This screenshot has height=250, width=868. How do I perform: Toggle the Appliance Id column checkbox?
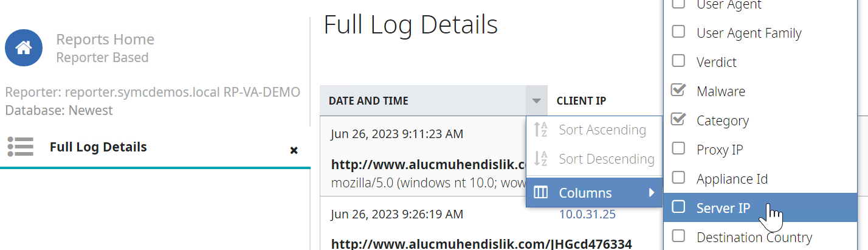[x=678, y=178]
